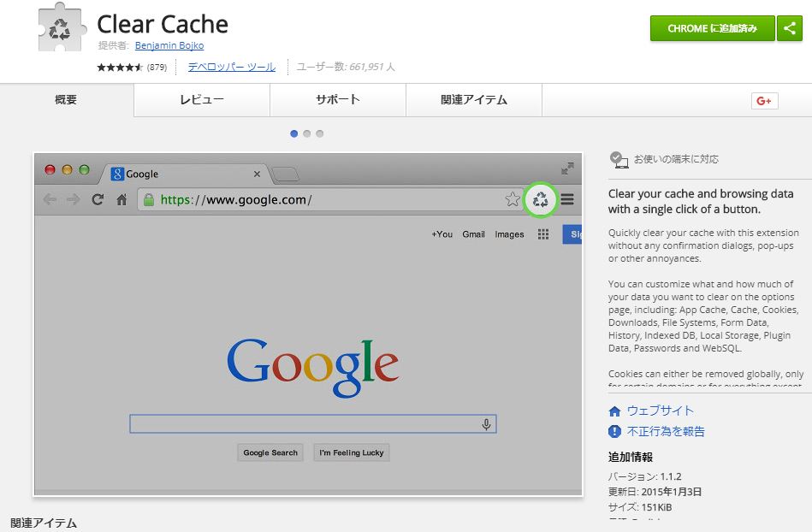This screenshot has width=812, height=532.
Task: Click the fullscreen expand arrows in the screenshot
Action: tap(567, 168)
